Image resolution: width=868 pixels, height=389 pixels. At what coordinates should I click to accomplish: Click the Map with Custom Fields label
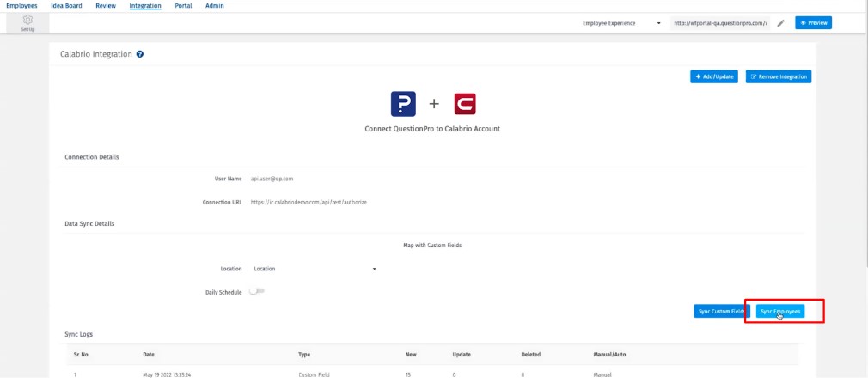point(432,245)
